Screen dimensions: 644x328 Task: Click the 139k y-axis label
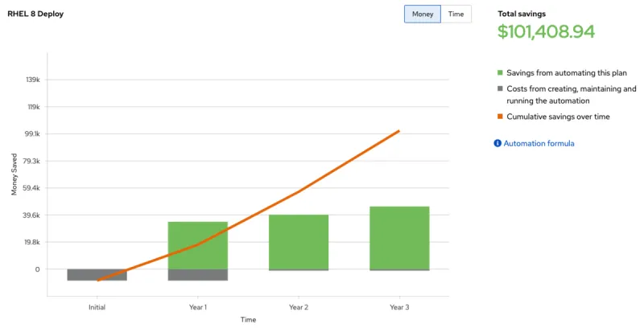pyautogui.click(x=33, y=80)
